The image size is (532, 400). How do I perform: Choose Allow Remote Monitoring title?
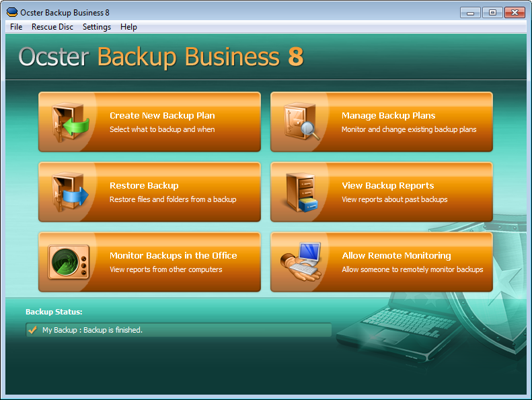coord(396,256)
